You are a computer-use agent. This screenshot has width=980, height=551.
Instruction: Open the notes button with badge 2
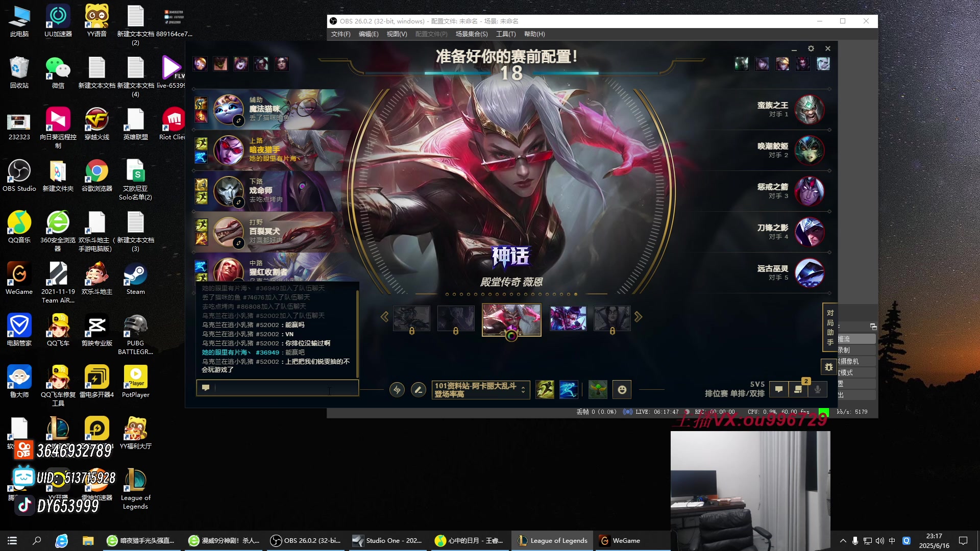click(798, 389)
